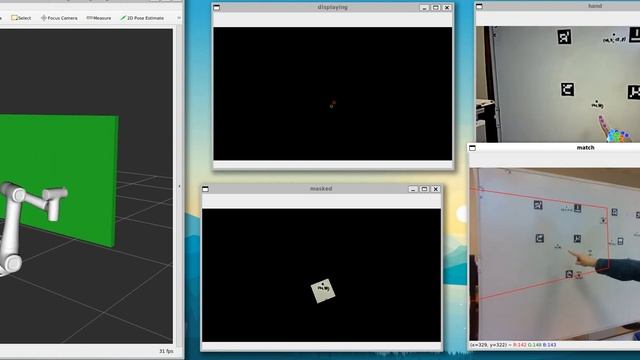Close the masked window

436,189
